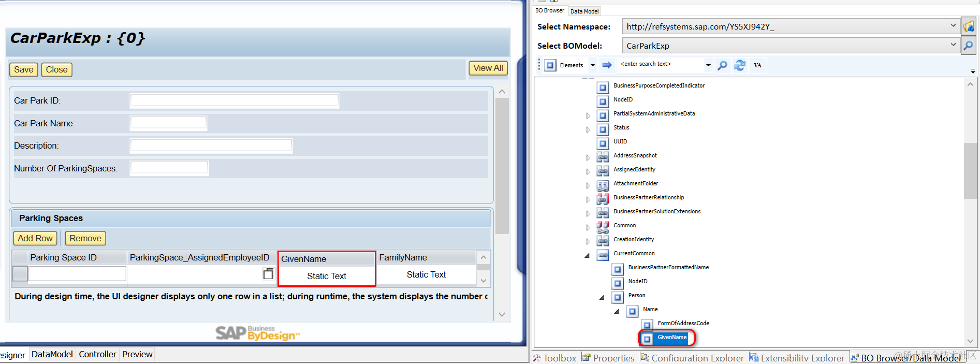The image size is (980, 364).
Task: Click the View All button
Action: (x=488, y=68)
